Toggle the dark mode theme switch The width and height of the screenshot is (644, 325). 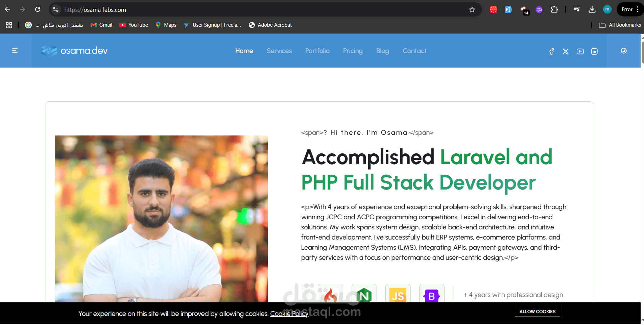pyautogui.click(x=624, y=51)
